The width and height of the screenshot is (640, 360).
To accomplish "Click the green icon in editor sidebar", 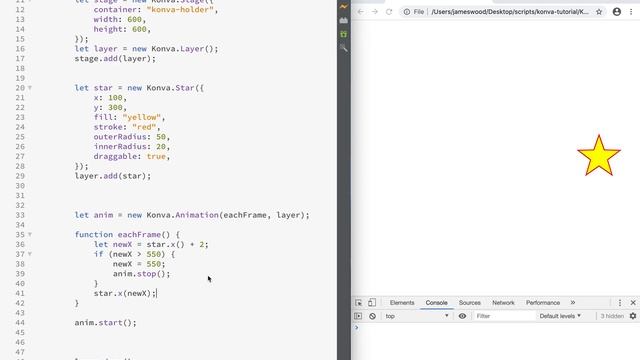I will (x=344, y=34).
